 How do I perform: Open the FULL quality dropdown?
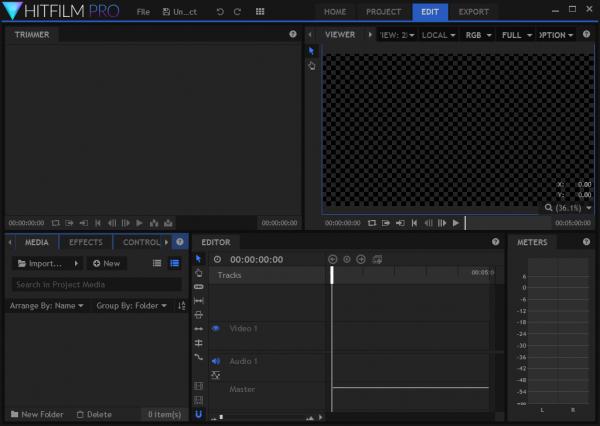tap(517, 35)
